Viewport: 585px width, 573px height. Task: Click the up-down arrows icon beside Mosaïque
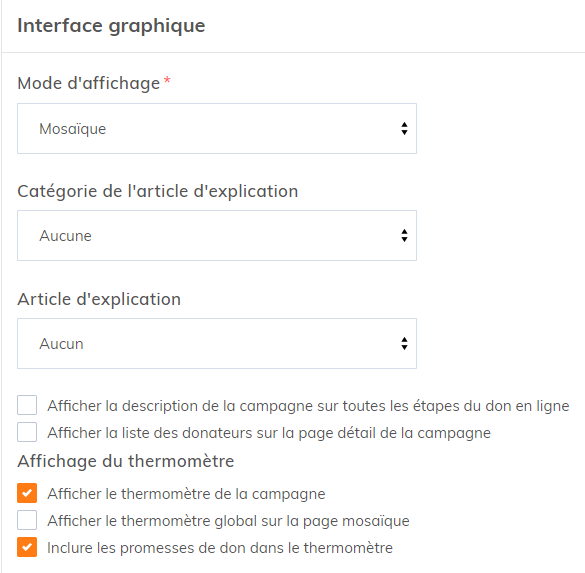(404, 129)
